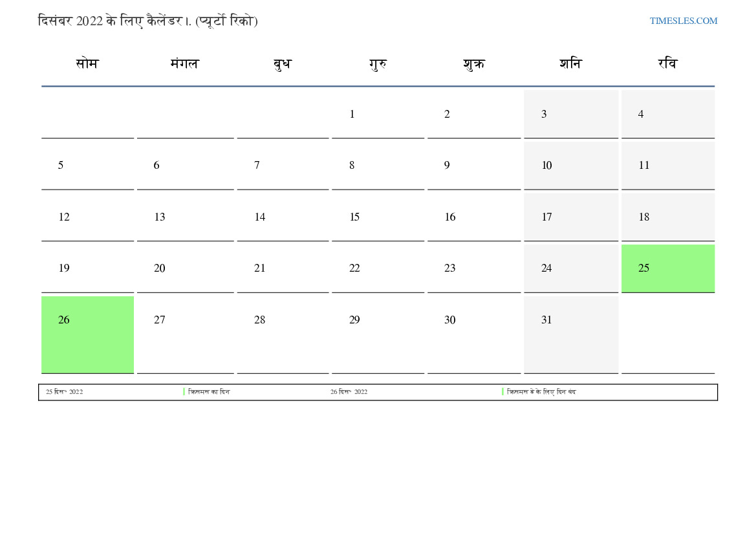756x535 pixels.
Task: Click the मंगल weekday header
Action: (185, 63)
